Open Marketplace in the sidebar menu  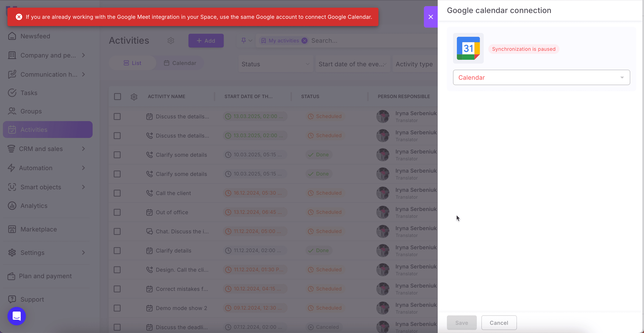(39, 229)
